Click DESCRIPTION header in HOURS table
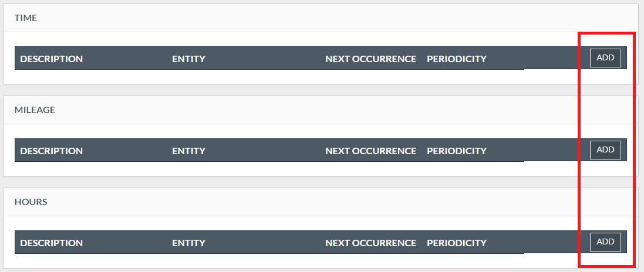Image resolution: width=644 pixels, height=272 pixels. (52, 243)
